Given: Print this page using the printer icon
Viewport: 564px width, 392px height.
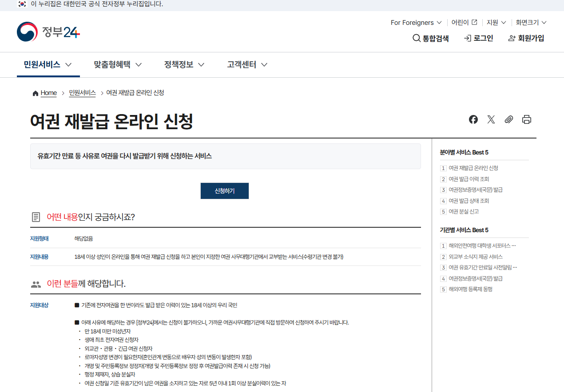Looking at the screenshot, I should pos(526,119).
